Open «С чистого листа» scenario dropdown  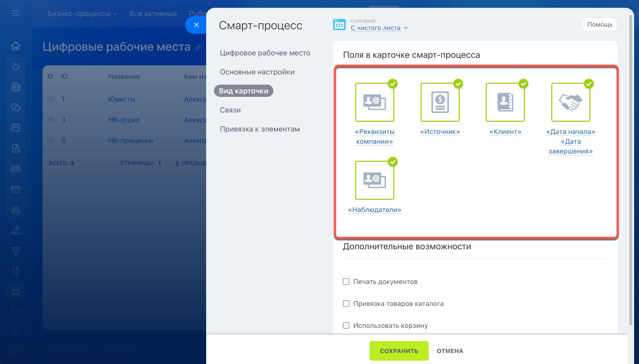click(x=379, y=28)
